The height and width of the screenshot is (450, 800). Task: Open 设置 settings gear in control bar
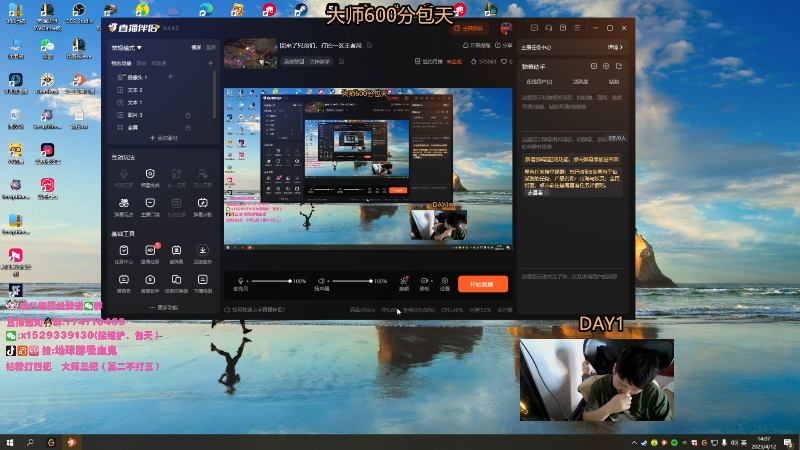[x=445, y=283]
